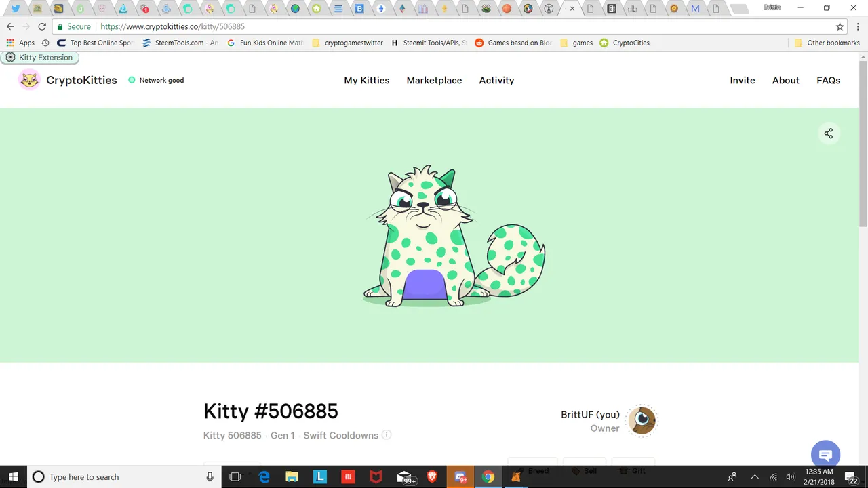Click BrittUF (you) owner name
The width and height of the screenshot is (868, 488).
coord(590,415)
